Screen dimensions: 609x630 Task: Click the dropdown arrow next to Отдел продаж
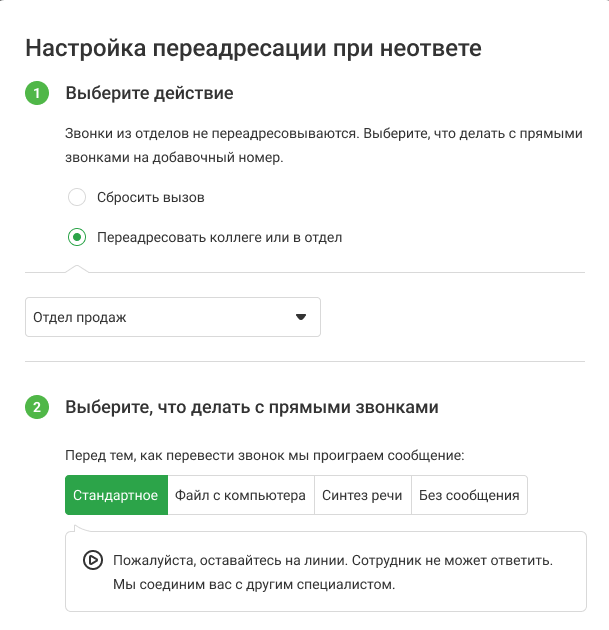tap(301, 317)
